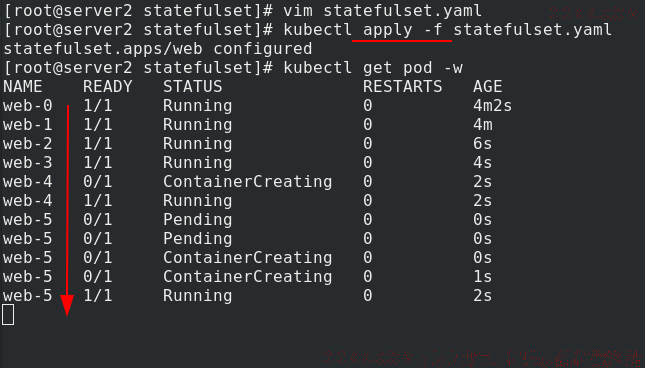Click 'statefulset.apps/web configured' output line

(158, 49)
